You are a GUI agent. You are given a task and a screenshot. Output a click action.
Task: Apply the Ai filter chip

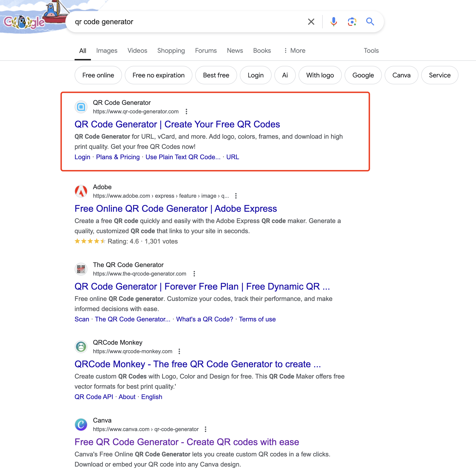coord(285,75)
